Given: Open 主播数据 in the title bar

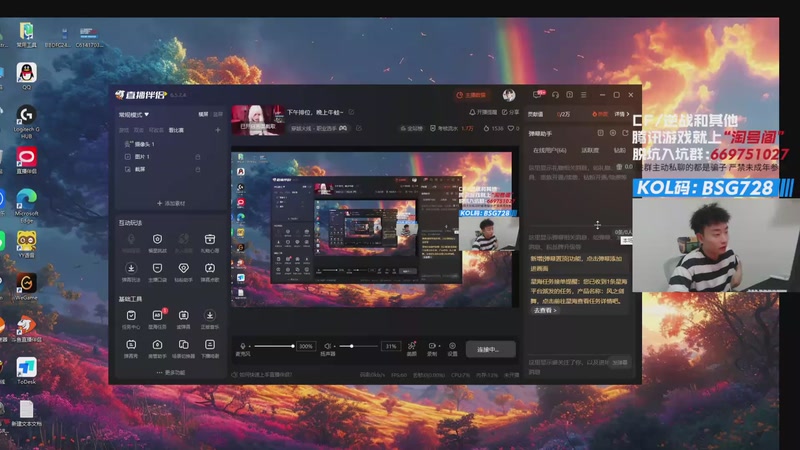Looking at the screenshot, I should pyautogui.click(x=471, y=95).
